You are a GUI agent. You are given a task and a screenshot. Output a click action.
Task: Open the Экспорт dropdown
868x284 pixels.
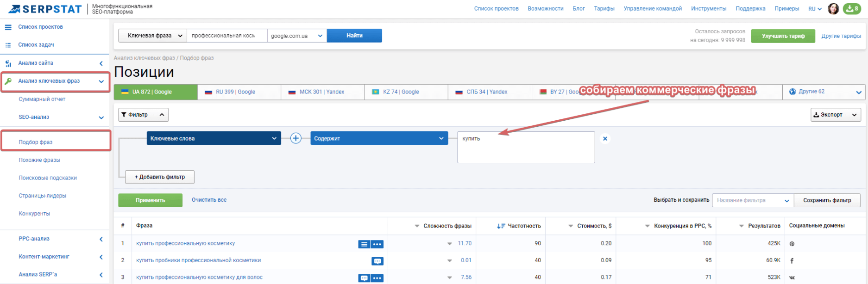click(x=836, y=115)
